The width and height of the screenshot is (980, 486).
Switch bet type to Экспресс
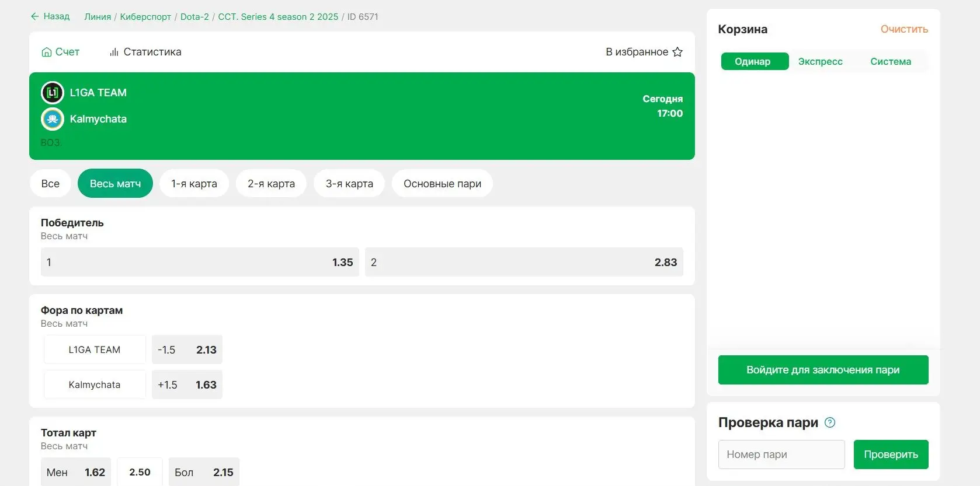[x=820, y=61]
